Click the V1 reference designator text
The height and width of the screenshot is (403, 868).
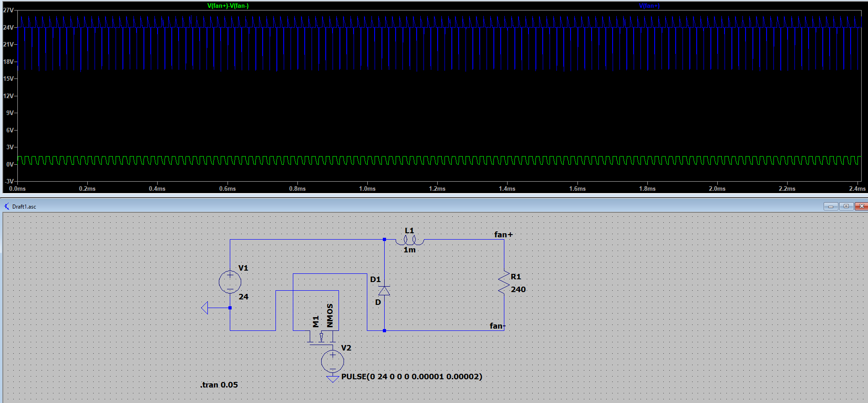pyautogui.click(x=243, y=268)
